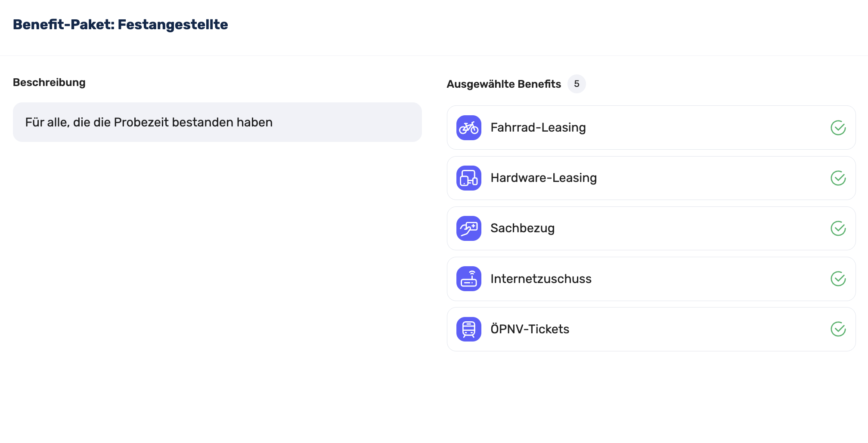
Task: Open the Hardware-Leasing benefit label
Action: (x=543, y=178)
